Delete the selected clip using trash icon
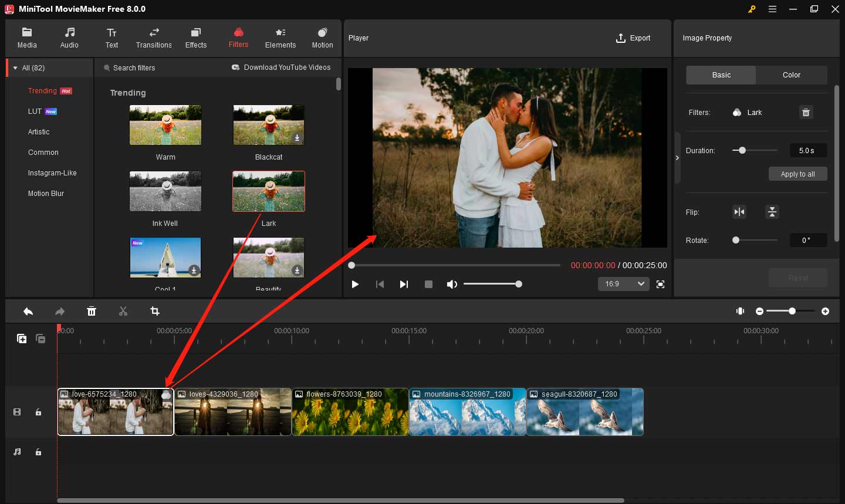This screenshot has width=845, height=504. (92, 311)
